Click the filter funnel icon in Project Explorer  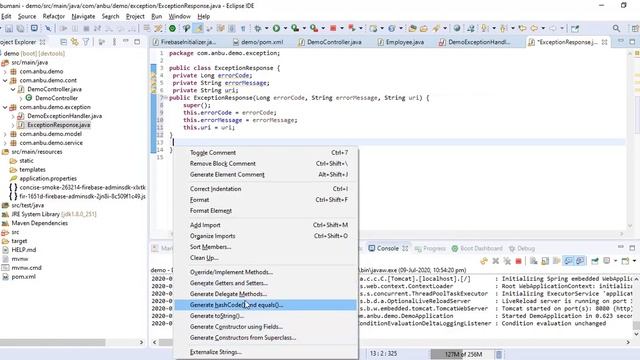tap(86, 42)
